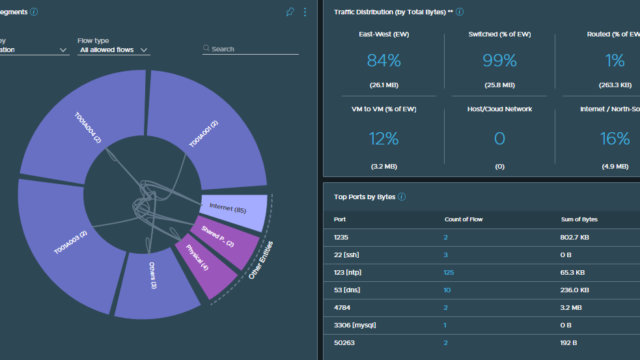Click info icon next to Top Ports by Bytes
The image size is (640, 360).
pyautogui.click(x=402, y=197)
